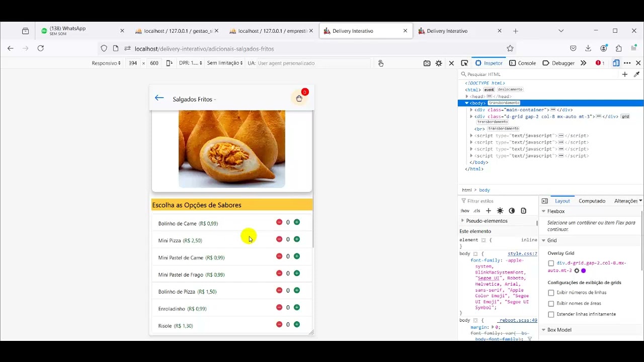The image size is (644, 362).
Task: Click the Pesquisar HTML search field
Action: click(x=538, y=74)
